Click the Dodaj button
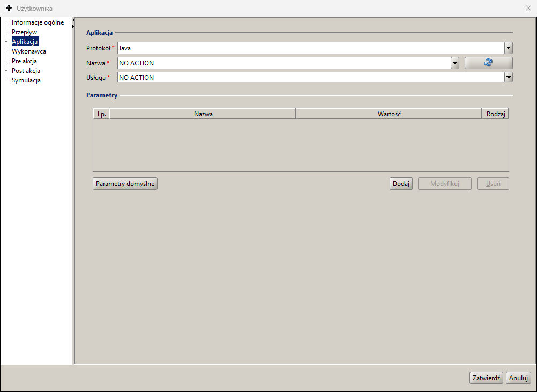 pos(401,184)
